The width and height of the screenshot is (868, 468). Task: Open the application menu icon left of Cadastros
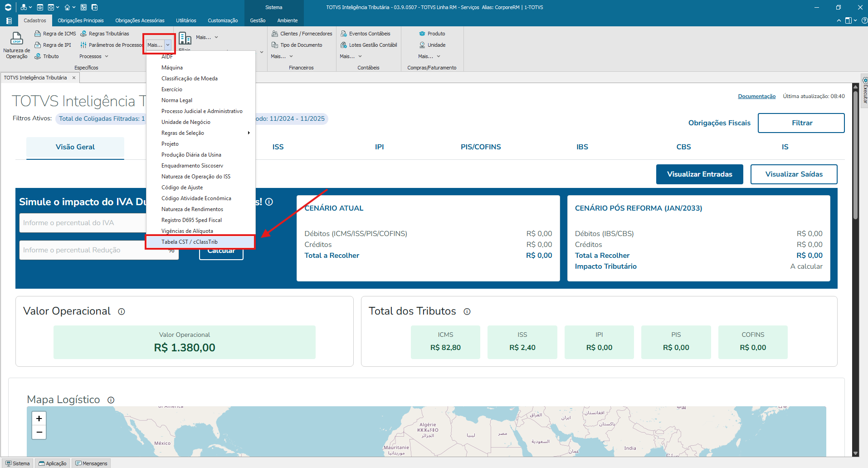pos(9,20)
